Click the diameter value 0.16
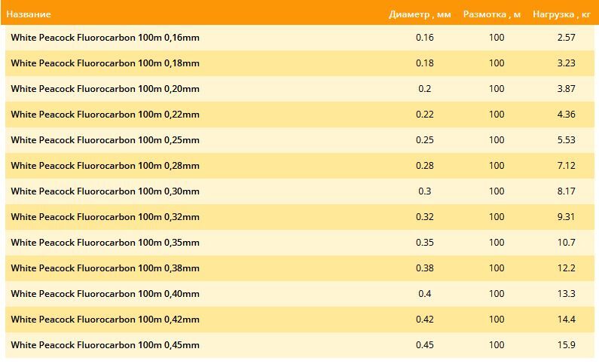Image resolution: width=599 pixels, height=364 pixels. [425, 38]
